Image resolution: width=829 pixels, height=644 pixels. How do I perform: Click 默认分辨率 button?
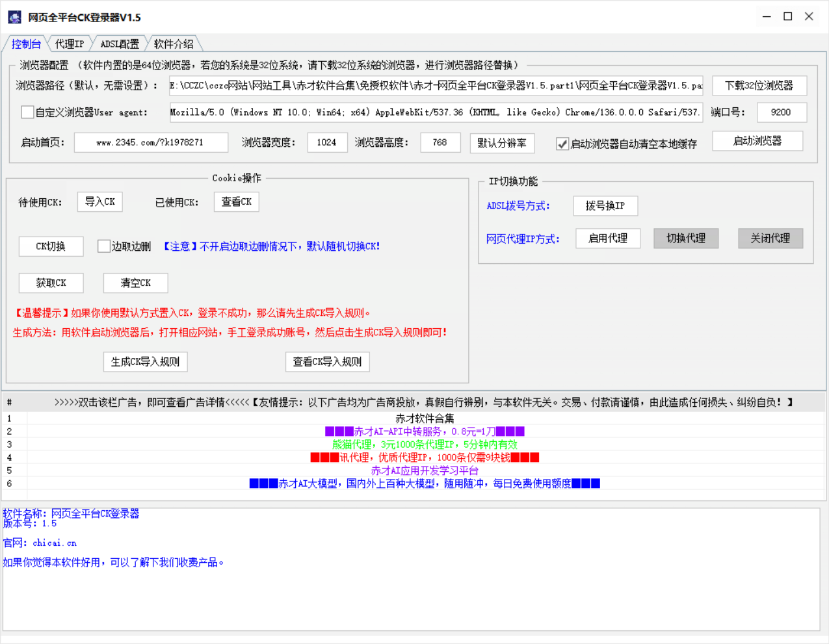point(502,143)
